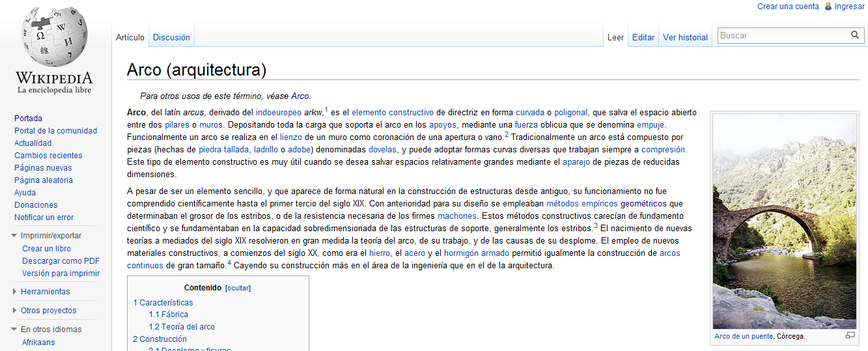Screen dimensions: 868x351
Task: Open elemento constructivo link
Action: pyautogui.click(x=393, y=113)
